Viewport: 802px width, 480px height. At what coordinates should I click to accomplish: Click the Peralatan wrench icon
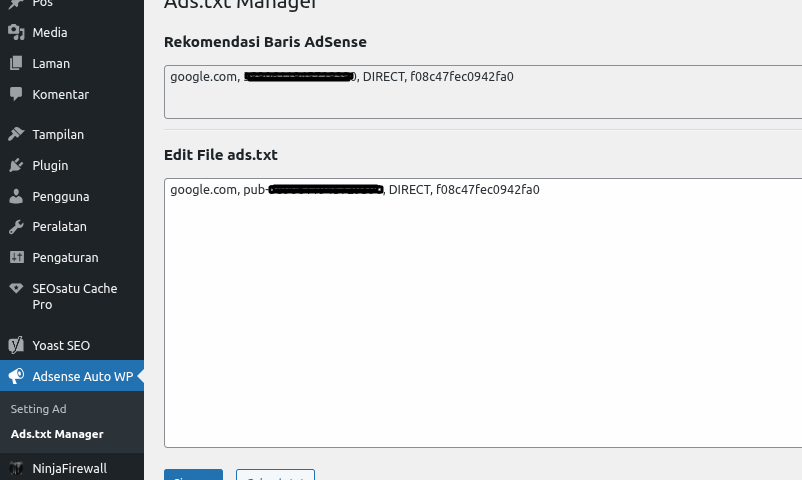[16, 226]
